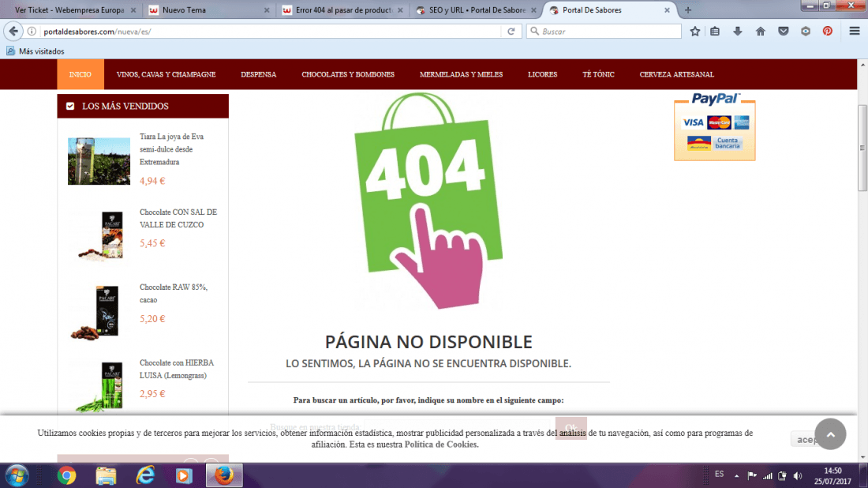Screen dimensions: 868x488
Task: Click the check icon beside Los Más Vendidos
Action: [x=70, y=106]
